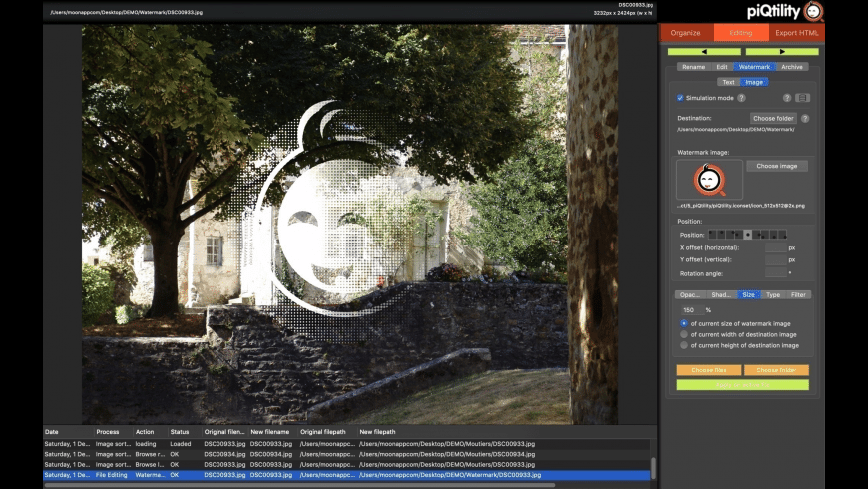Switch to the Organize tab
Viewport: 868px width, 489px height.
[x=686, y=33]
